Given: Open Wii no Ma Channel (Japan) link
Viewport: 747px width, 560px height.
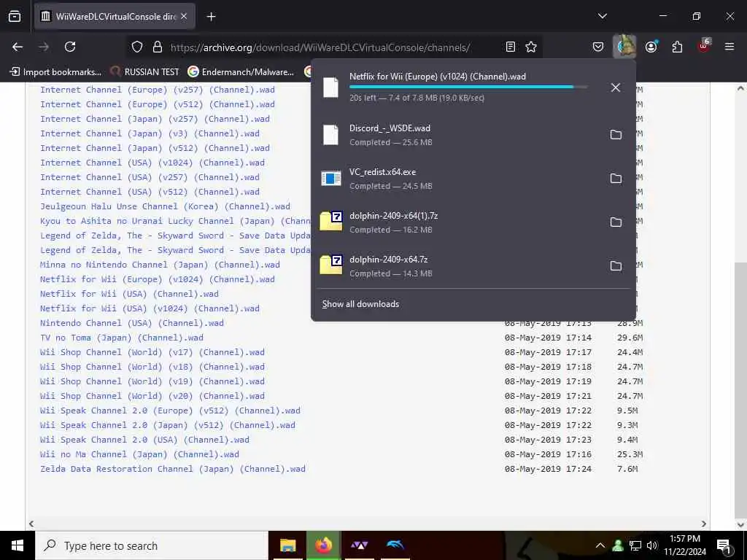Looking at the screenshot, I should 139,455.
